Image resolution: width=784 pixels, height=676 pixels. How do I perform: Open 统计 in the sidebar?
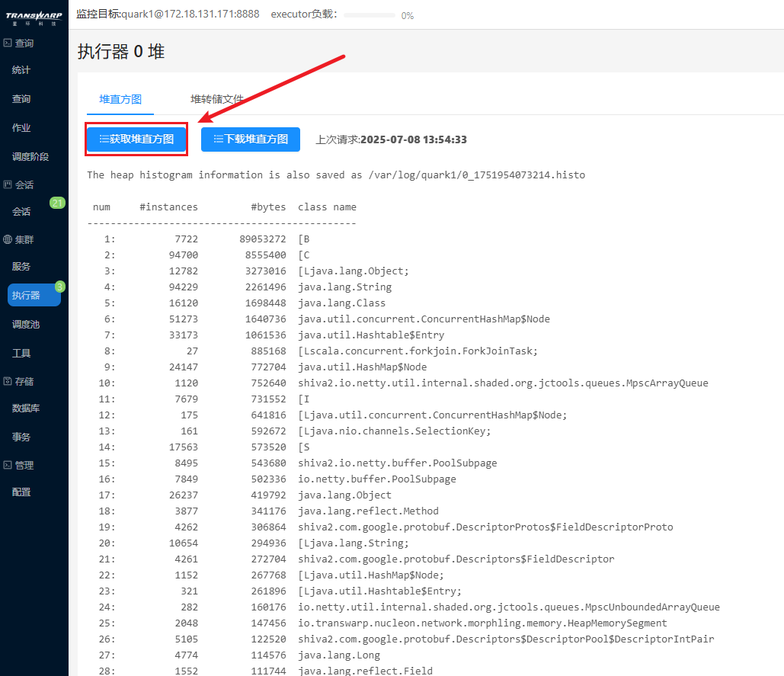coord(21,70)
